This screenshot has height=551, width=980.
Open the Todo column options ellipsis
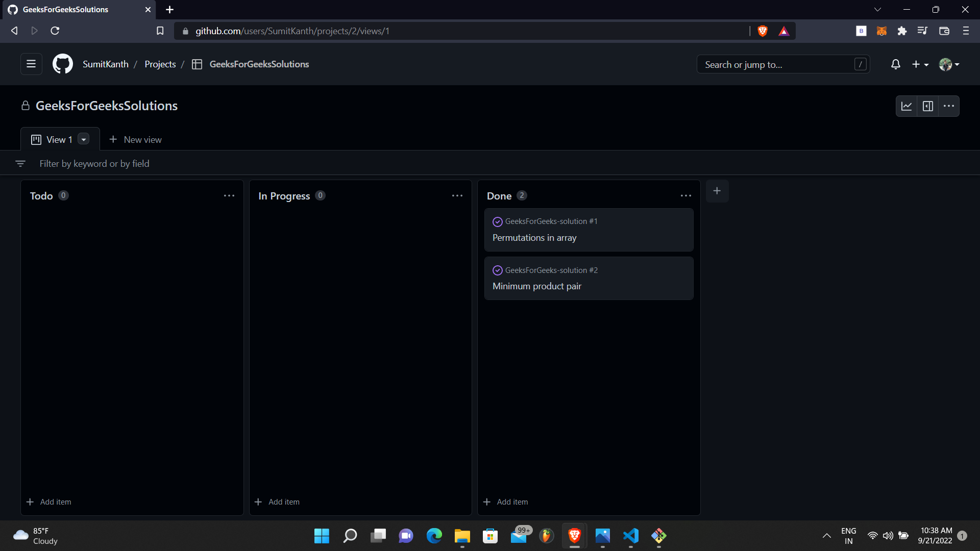229,195
